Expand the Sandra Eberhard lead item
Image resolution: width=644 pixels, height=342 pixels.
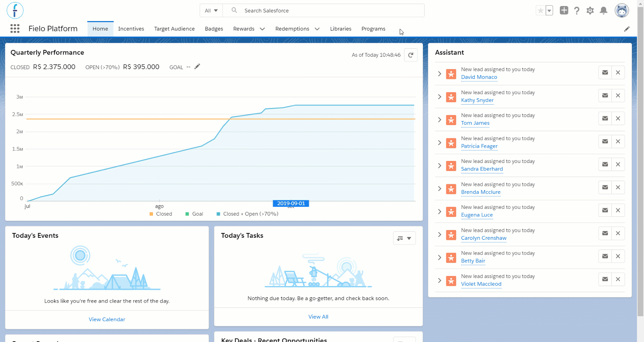pos(440,165)
